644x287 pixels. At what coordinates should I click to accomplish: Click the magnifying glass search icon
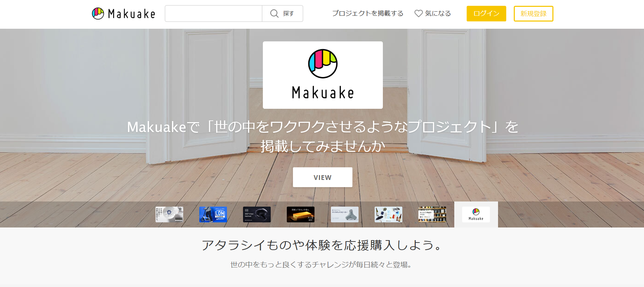click(274, 13)
